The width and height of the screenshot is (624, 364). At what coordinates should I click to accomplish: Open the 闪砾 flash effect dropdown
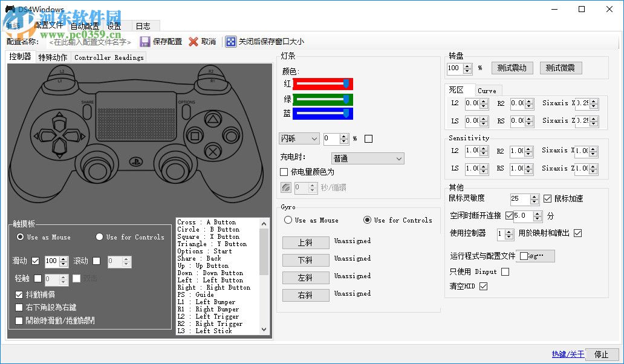[x=299, y=138]
